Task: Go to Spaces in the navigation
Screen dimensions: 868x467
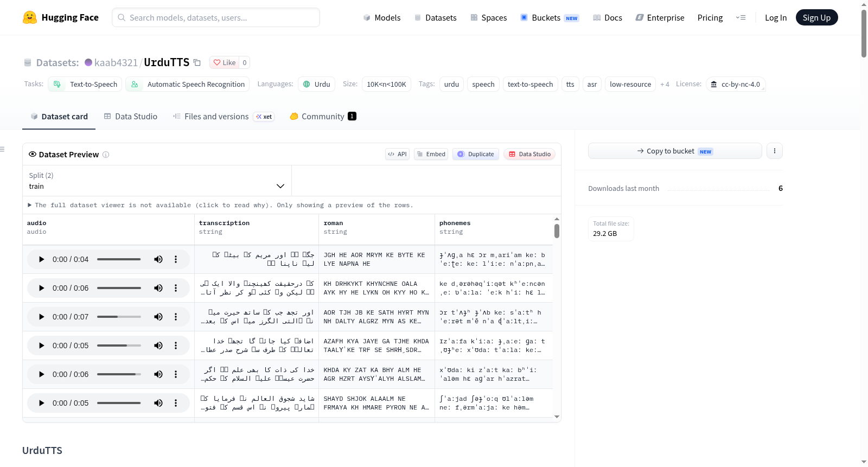Action: pos(489,17)
